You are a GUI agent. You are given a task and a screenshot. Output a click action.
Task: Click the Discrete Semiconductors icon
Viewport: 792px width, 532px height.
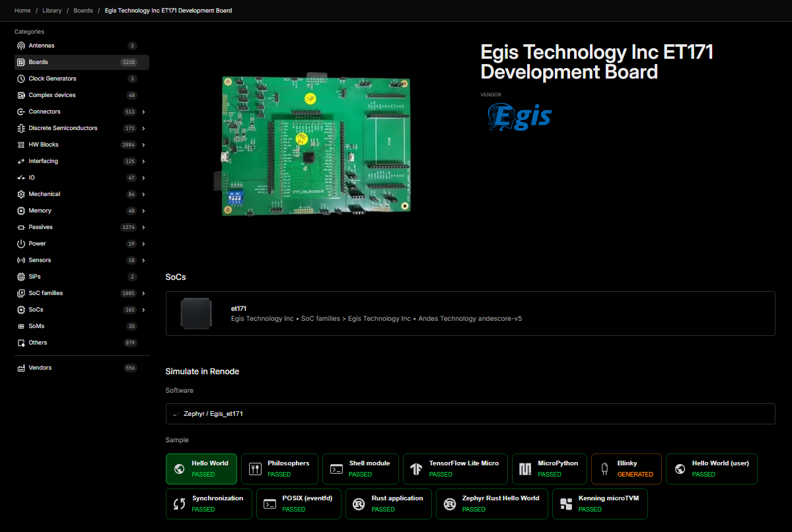[x=20, y=128]
